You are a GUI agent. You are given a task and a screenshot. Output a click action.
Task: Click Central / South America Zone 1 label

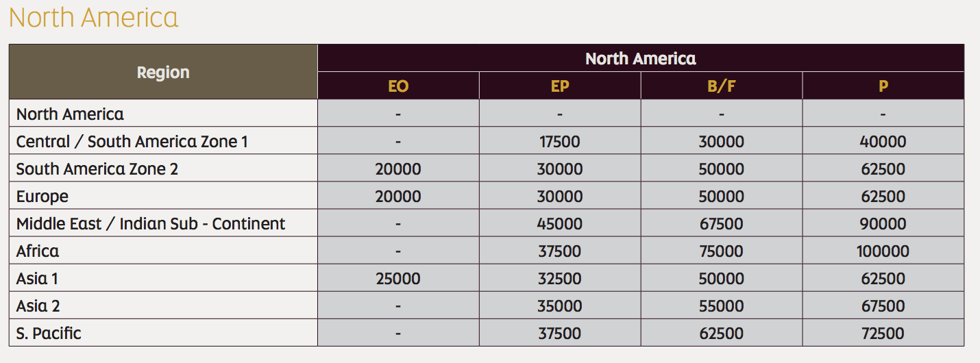tap(132, 142)
